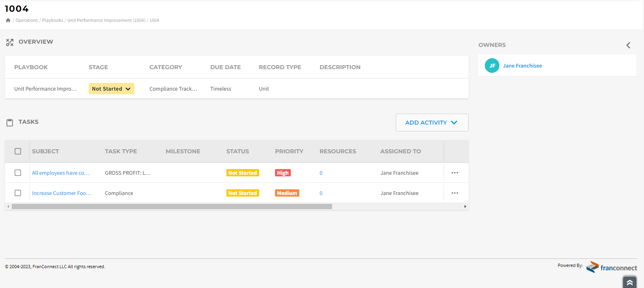The width and height of the screenshot is (644, 288).
Task: Open the Add Activity dropdown
Action: (432, 123)
